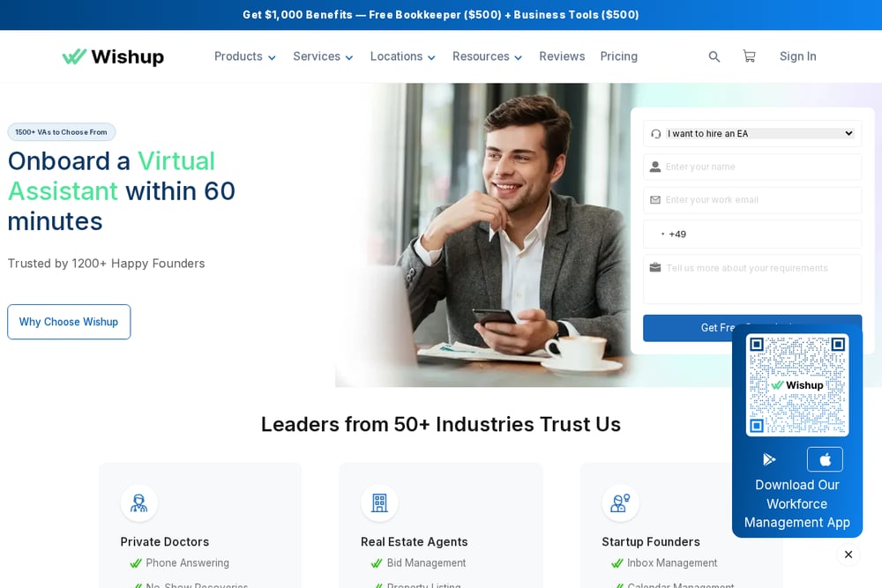Expand the Products dropdown menu
882x588 pixels.
244,56
